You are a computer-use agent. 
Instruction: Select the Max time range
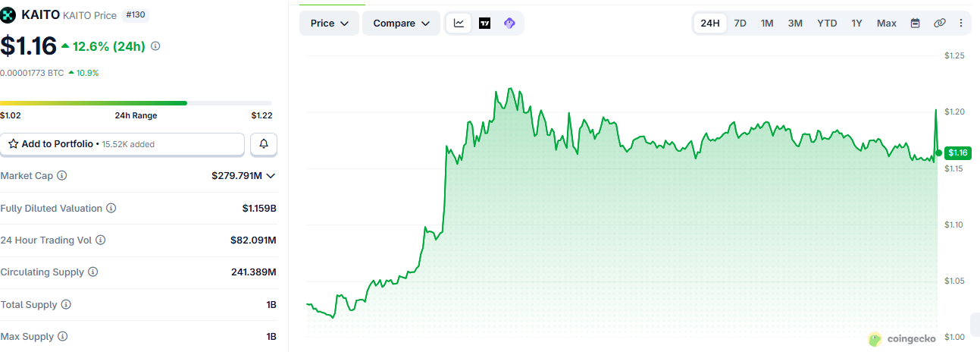887,23
